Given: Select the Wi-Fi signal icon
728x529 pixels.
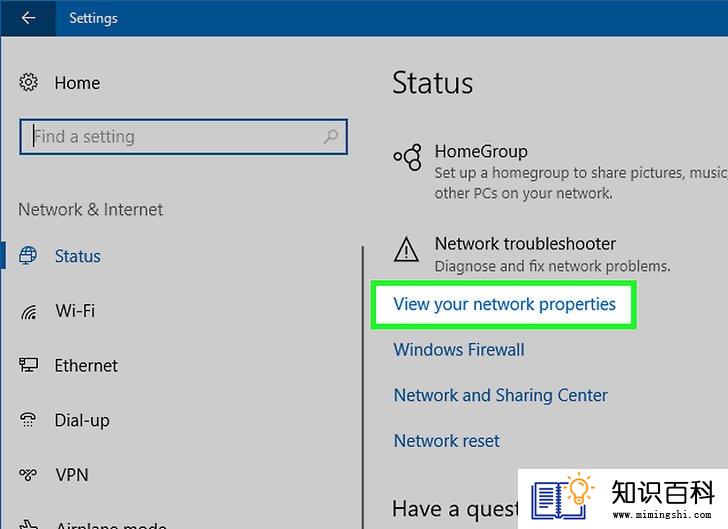Looking at the screenshot, I should tap(29, 312).
